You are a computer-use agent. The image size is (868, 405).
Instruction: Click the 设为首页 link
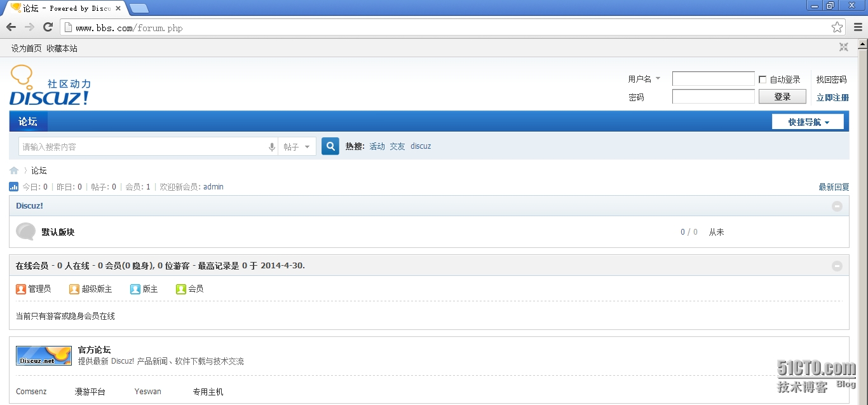click(27, 48)
